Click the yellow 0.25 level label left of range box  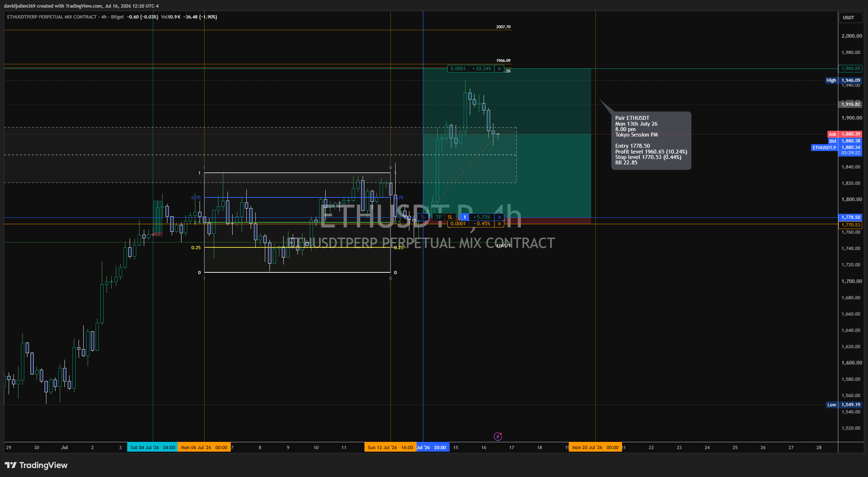[196, 248]
